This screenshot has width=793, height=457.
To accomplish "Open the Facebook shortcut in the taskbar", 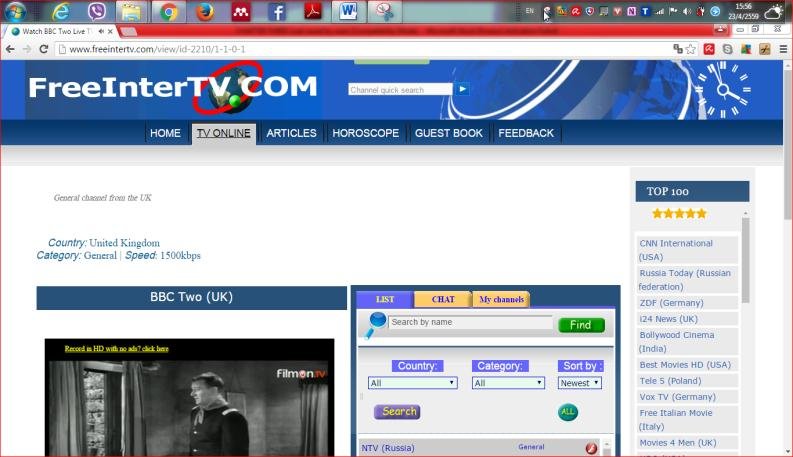I will tap(277, 12).
